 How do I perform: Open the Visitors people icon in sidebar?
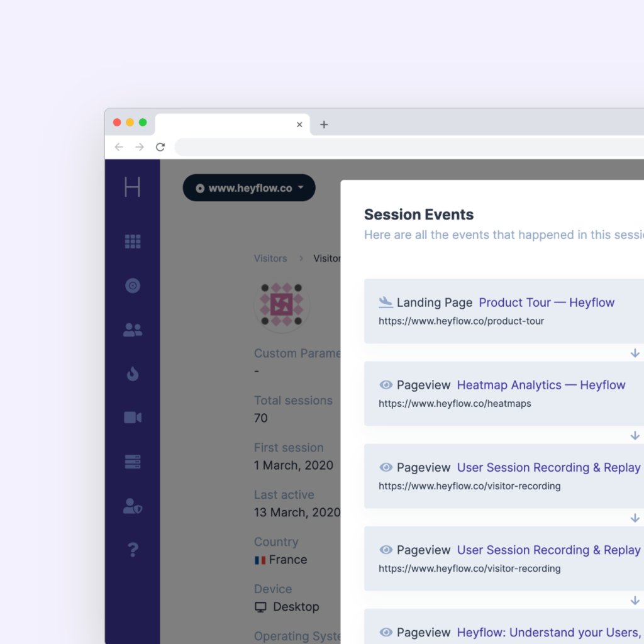(132, 330)
